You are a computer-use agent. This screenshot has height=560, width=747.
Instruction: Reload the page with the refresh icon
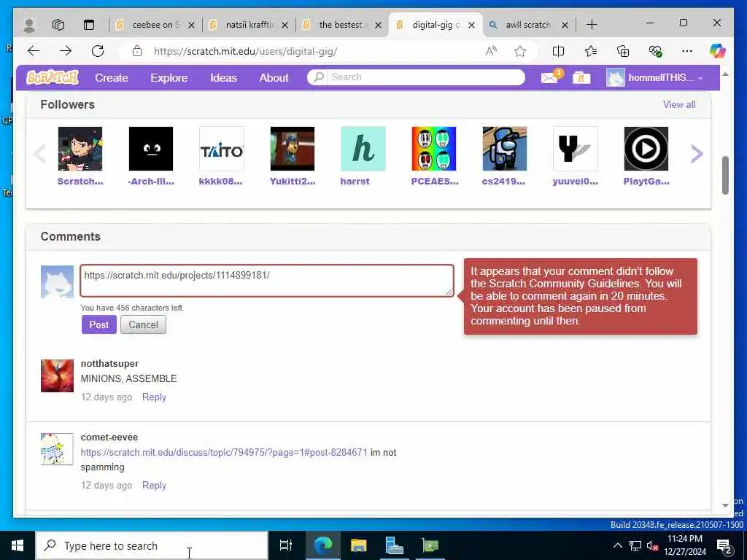coord(98,51)
